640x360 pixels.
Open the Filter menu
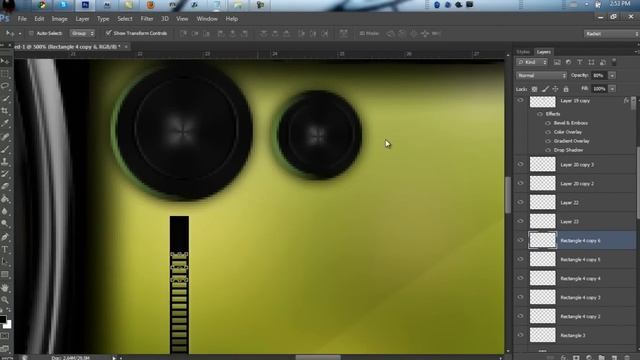click(147, 19)
